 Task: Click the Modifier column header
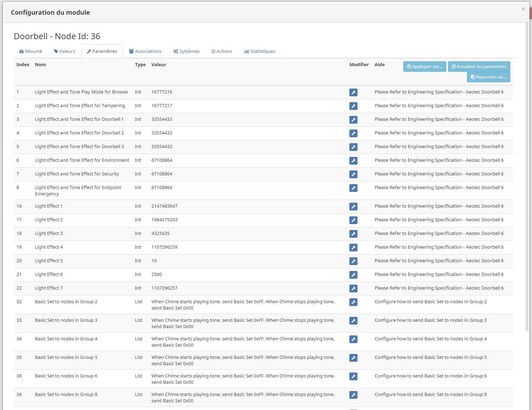point(359,65)
